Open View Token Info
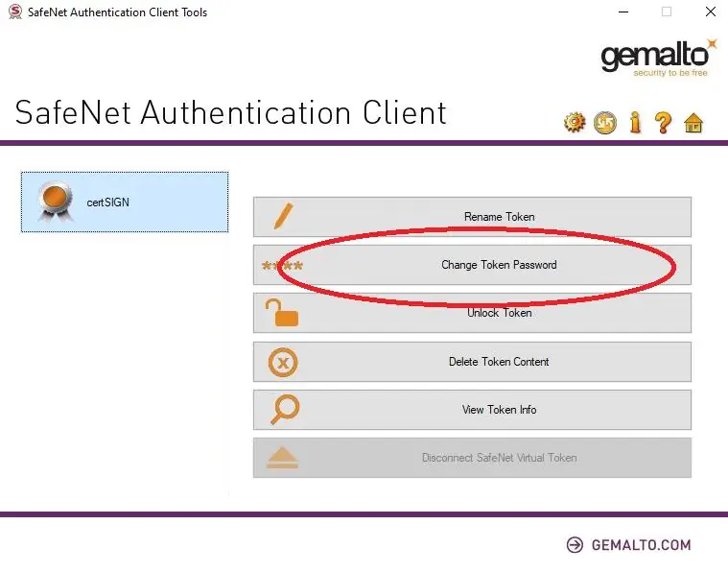 pos(472,410)
